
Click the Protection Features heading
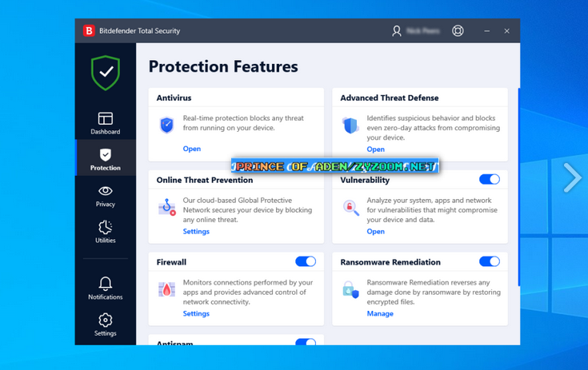click(223, 66)
